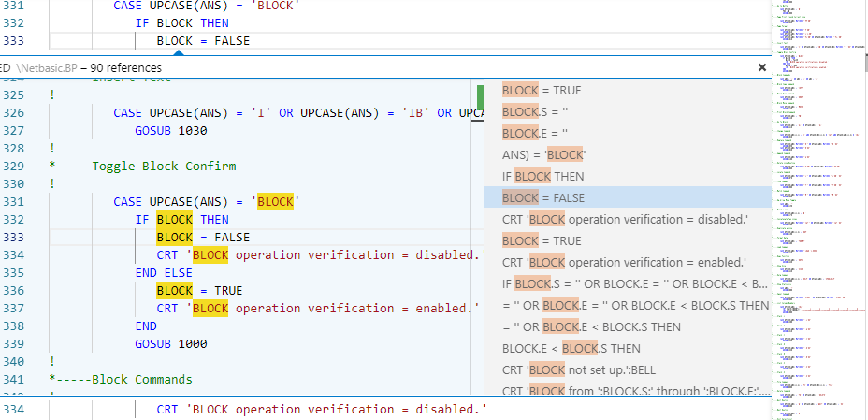The height and width of the screenshot is (420, 868).
Task: Close the peek references view
Action: click(x=761, y=67)
